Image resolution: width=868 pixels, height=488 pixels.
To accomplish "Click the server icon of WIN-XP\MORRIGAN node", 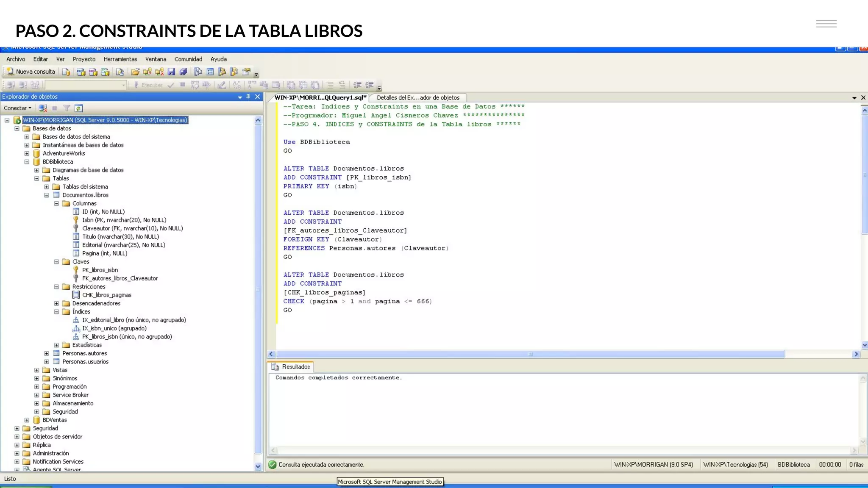I will (17, 120).
